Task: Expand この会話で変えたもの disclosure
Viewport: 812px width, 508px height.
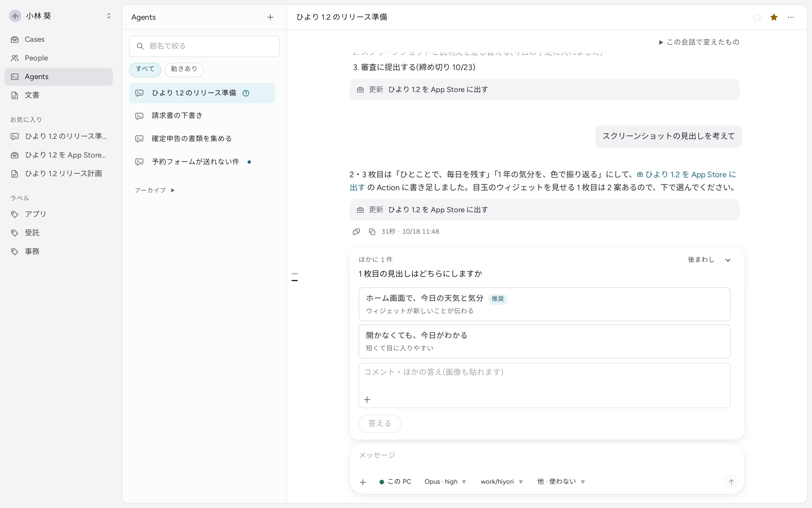Action: [699, 42]
